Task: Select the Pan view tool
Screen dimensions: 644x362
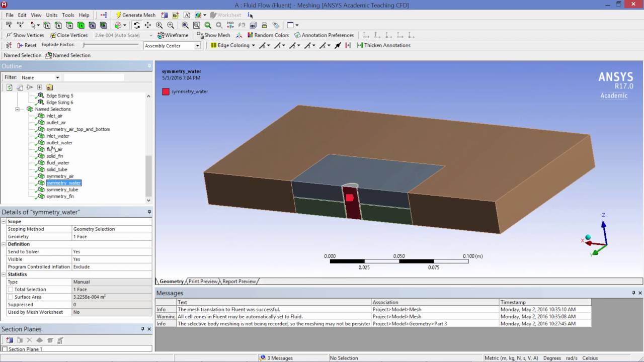Action: (x=147, y=25)
